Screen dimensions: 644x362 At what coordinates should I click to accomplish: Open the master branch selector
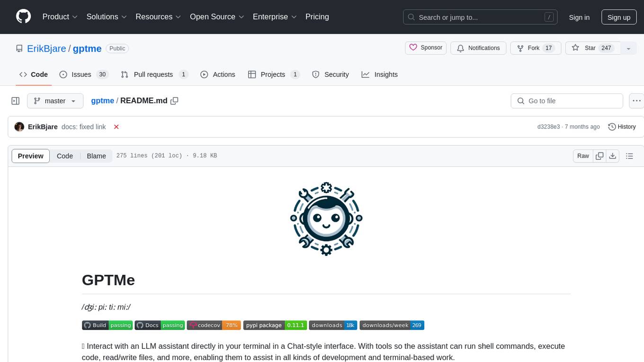(55, 101)
